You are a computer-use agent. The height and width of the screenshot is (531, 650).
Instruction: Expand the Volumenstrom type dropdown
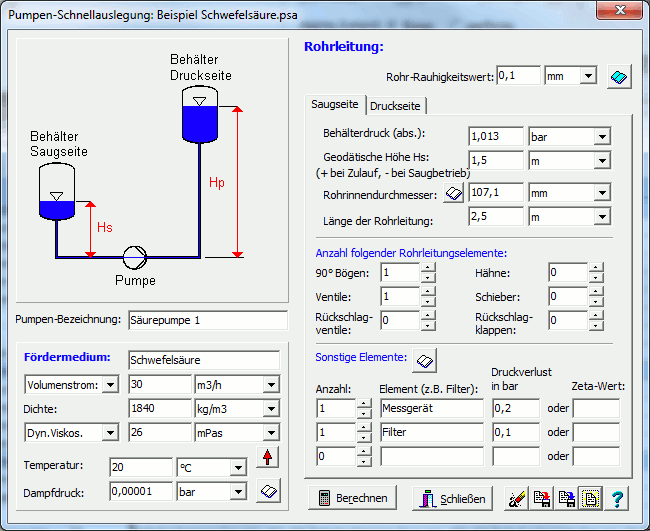coord(109,385)
